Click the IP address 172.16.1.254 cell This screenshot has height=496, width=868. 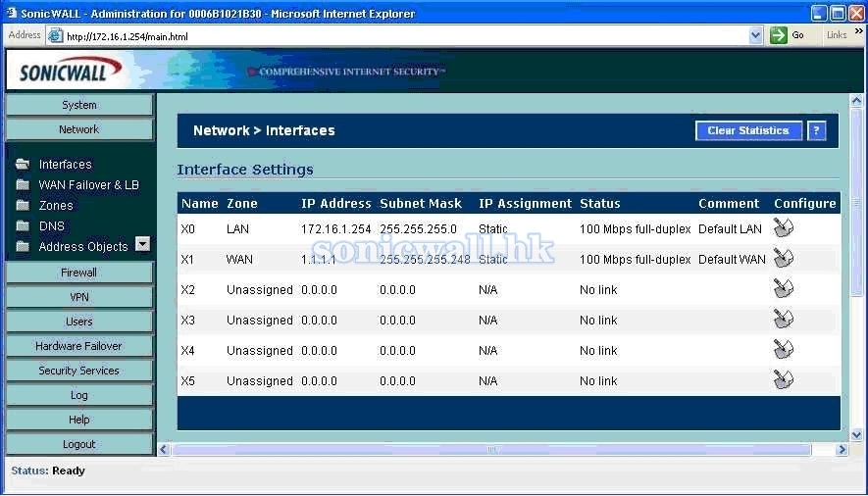336,229
